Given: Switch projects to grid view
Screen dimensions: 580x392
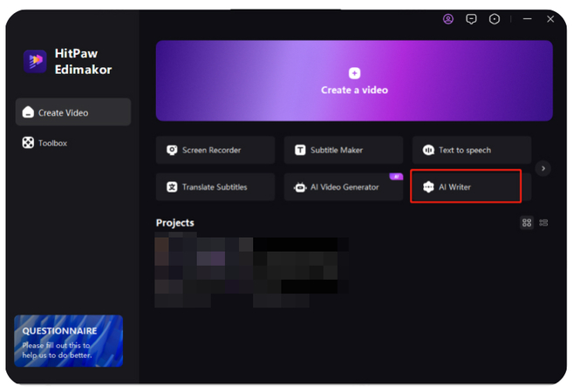Looking at the screenshot, I should tap(527, 222).
